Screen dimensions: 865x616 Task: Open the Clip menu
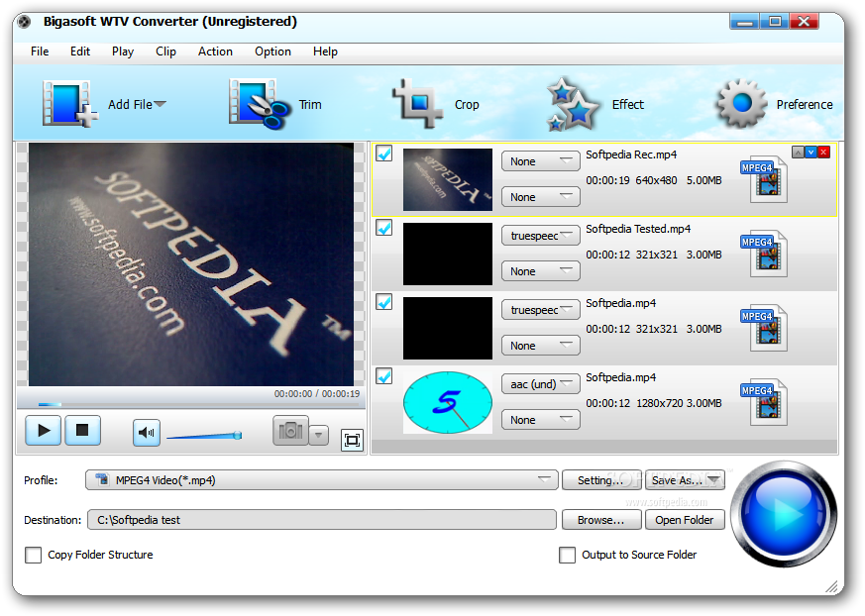tap(165, 51)
